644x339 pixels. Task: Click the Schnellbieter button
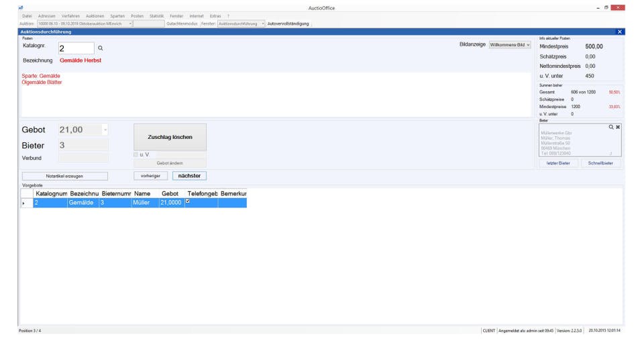click(x=600, y=163)
